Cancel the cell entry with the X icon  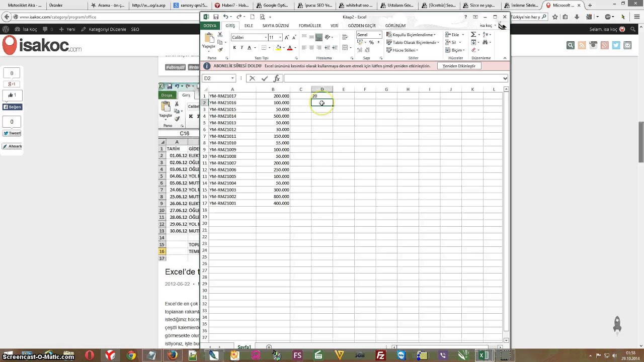pos(252,78)
